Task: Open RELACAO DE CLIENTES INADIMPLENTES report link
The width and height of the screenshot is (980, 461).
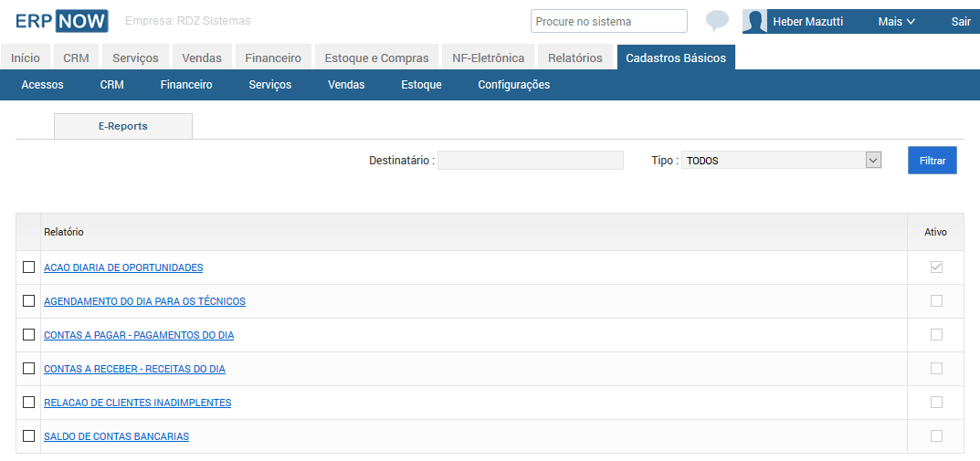Action: click(138, 403)
